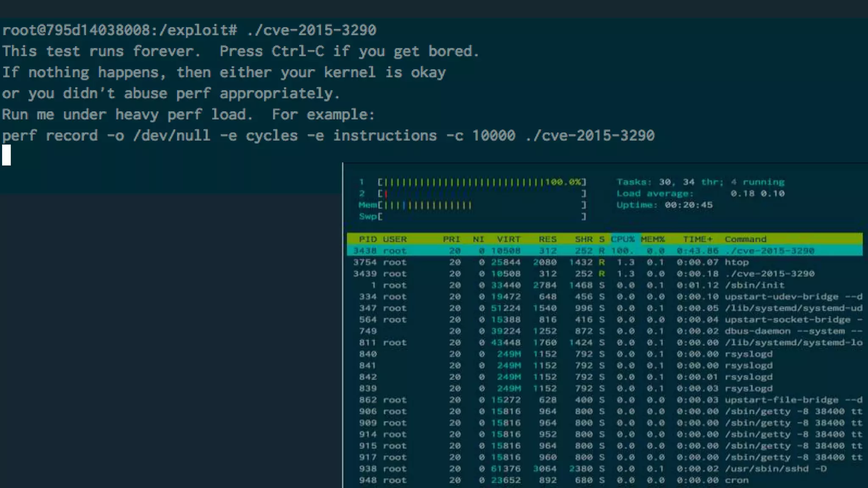Click the Uptime value in htop header

(688, 205)
